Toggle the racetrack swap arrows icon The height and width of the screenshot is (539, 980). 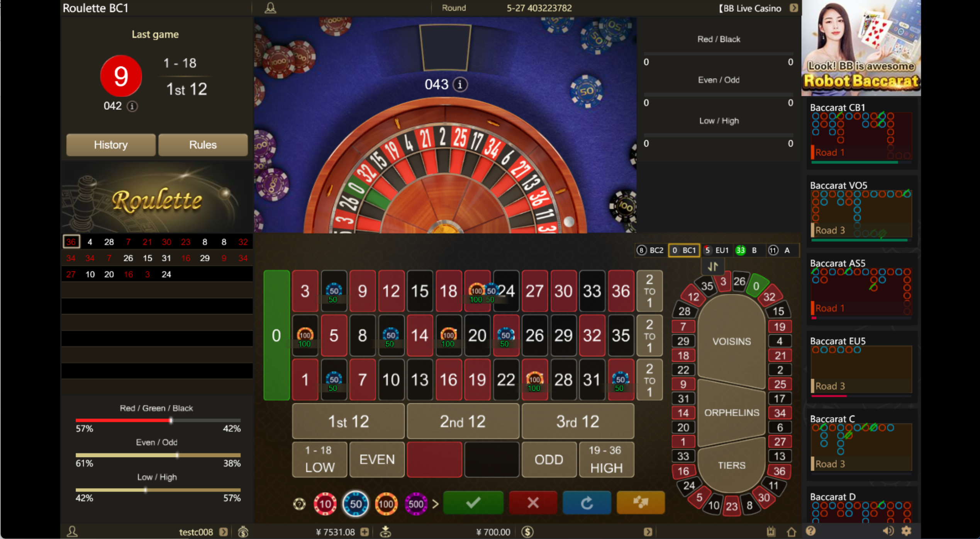point(713,266)
